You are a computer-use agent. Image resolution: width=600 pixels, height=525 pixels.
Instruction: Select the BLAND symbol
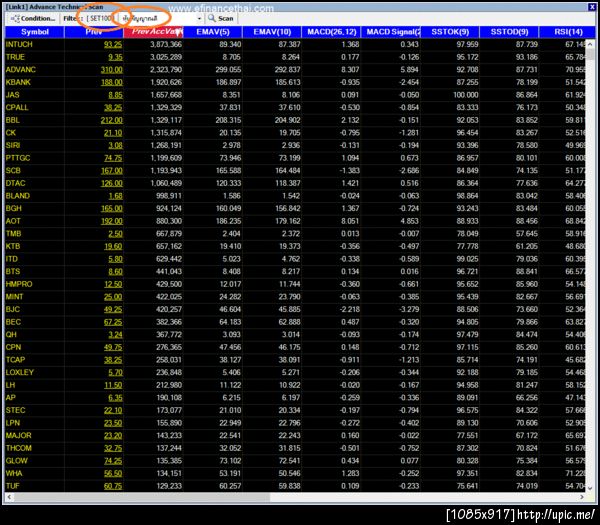18,196
